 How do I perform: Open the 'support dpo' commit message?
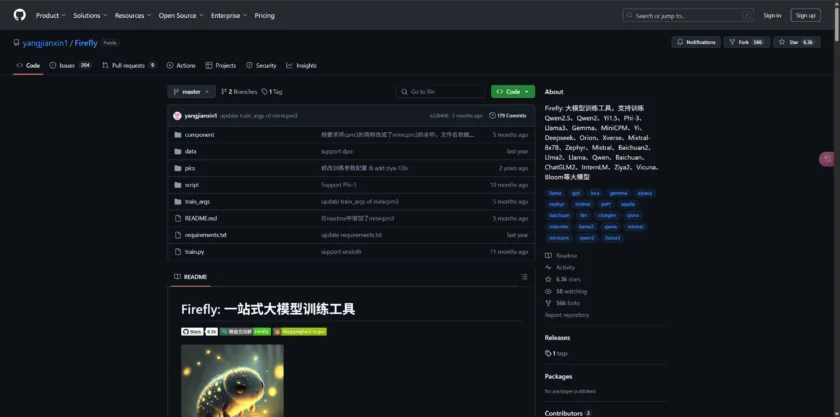[336, 152]
